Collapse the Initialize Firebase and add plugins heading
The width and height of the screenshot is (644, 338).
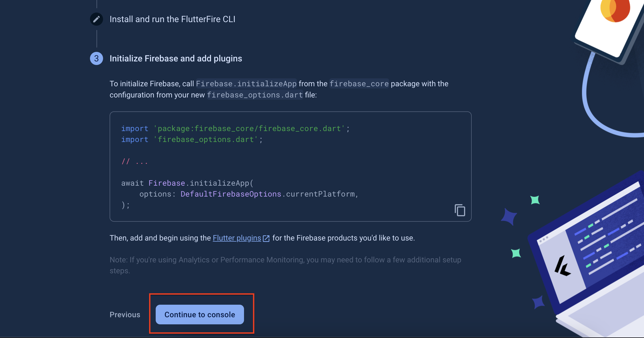point(176,58)
